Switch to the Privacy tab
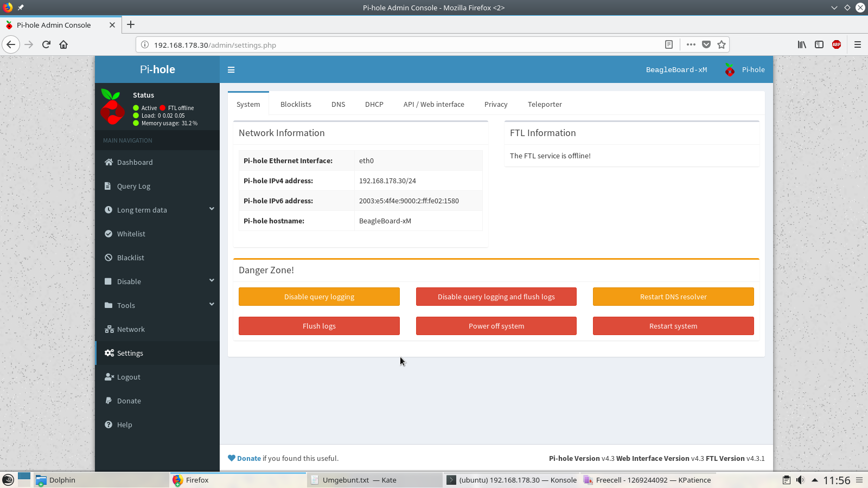Screen dimensions: 868x488 coord(496,104)
